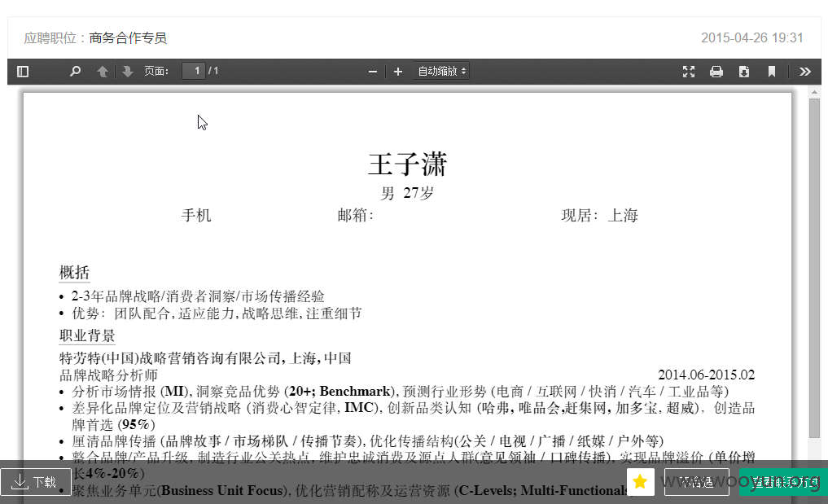Download the PDF via toolbar icon

coord(744,72)
